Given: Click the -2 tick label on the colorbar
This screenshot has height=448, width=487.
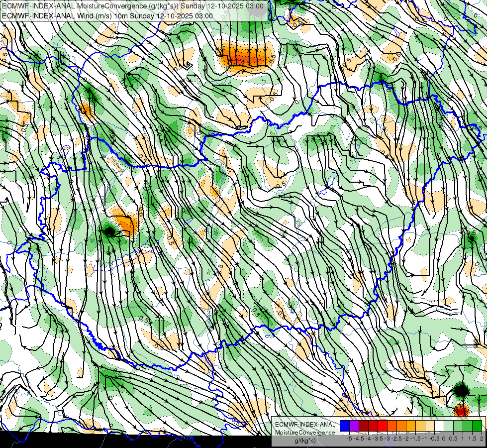Looking at the screenshot, I should [406, 439].
